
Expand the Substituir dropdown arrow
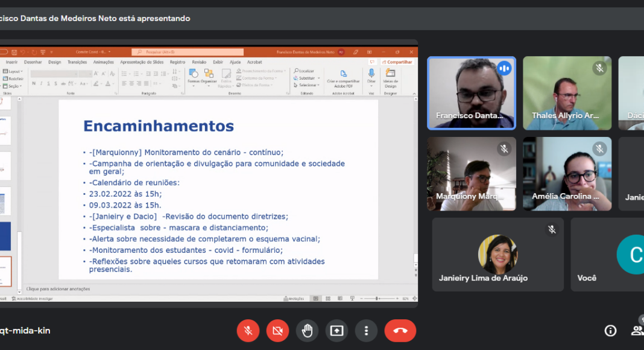[x=319, y=78]
